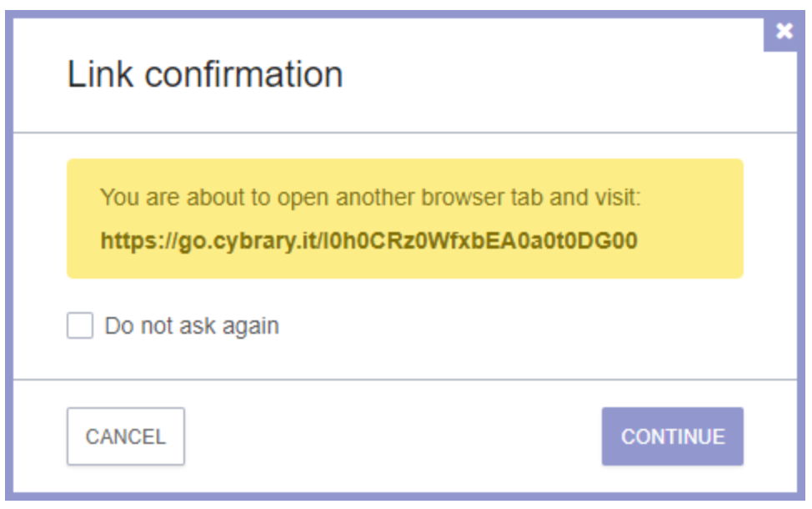Click the 'Link confirmation' dialog title

(204, 74)
